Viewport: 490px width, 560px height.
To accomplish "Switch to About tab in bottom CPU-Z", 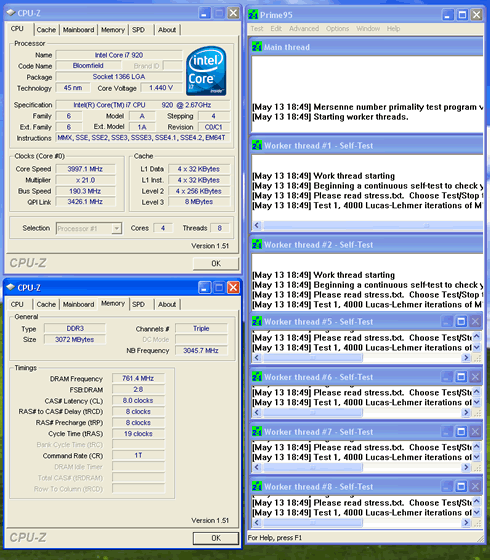I will [167, 304].
